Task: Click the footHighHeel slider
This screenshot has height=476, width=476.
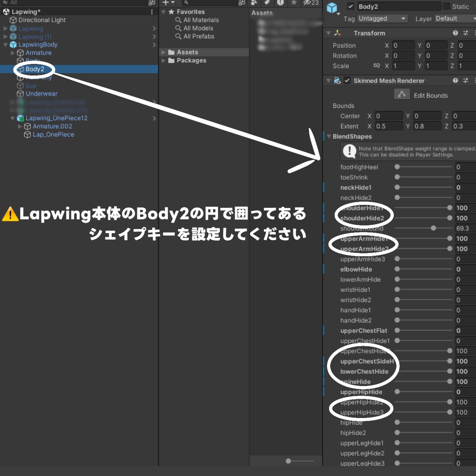Action: [x=423, y=167]
